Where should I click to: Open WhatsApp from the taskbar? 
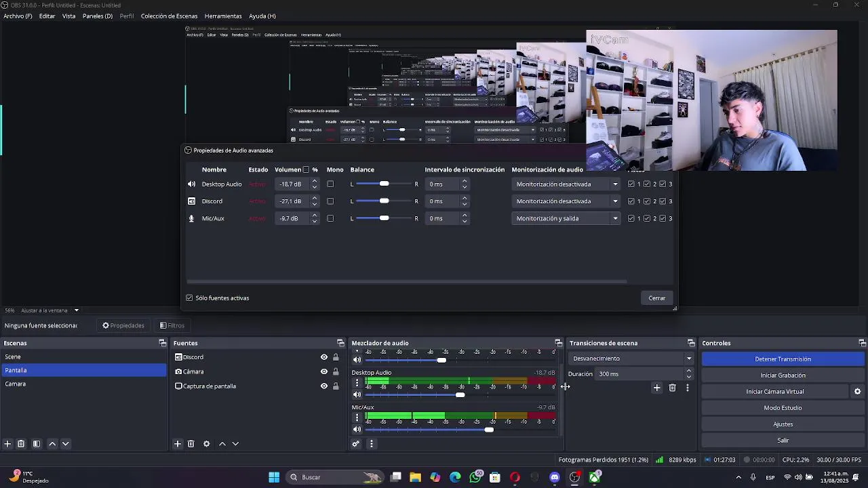coord(475,477)
